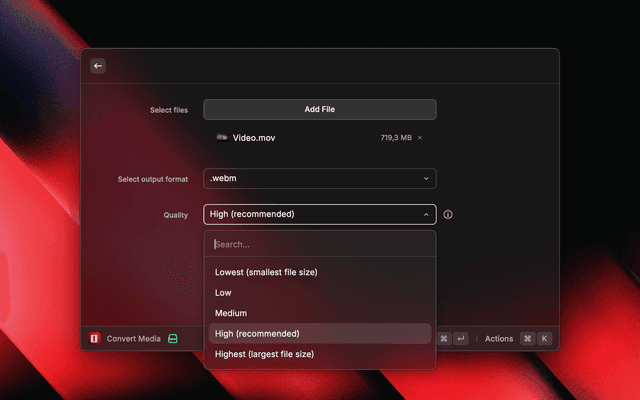Click the K key icon beside Actions
640x400 pixels.
click(x=545, y=339)
